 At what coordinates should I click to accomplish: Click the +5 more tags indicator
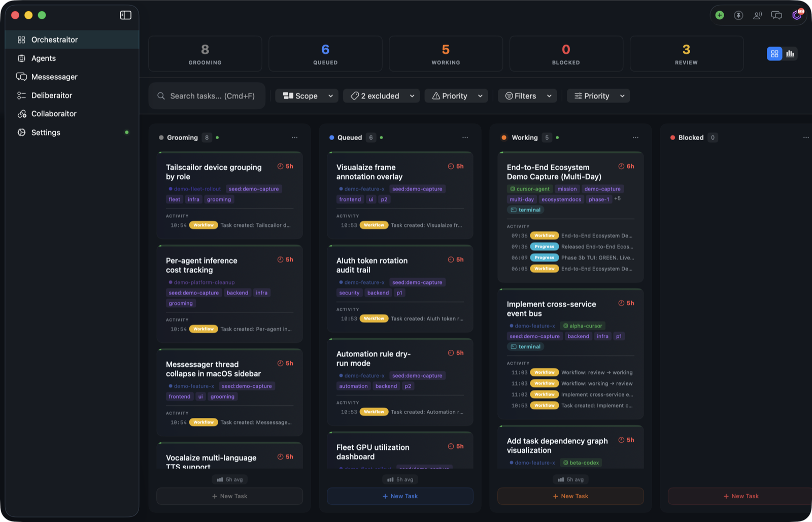pyautogui.click(x=618, y=199)
